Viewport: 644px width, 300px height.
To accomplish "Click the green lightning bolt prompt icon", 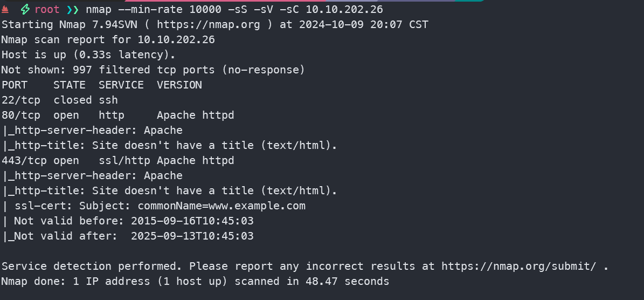I will click(25, 10).
